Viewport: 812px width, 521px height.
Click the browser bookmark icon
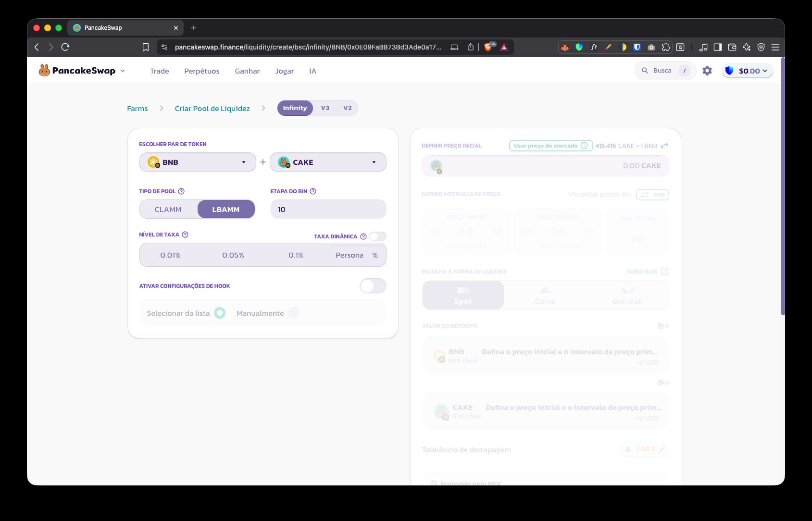146,47
